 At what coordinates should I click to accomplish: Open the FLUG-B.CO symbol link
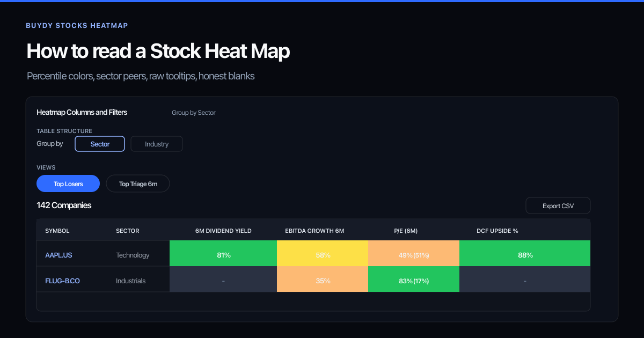pos(62,281)
